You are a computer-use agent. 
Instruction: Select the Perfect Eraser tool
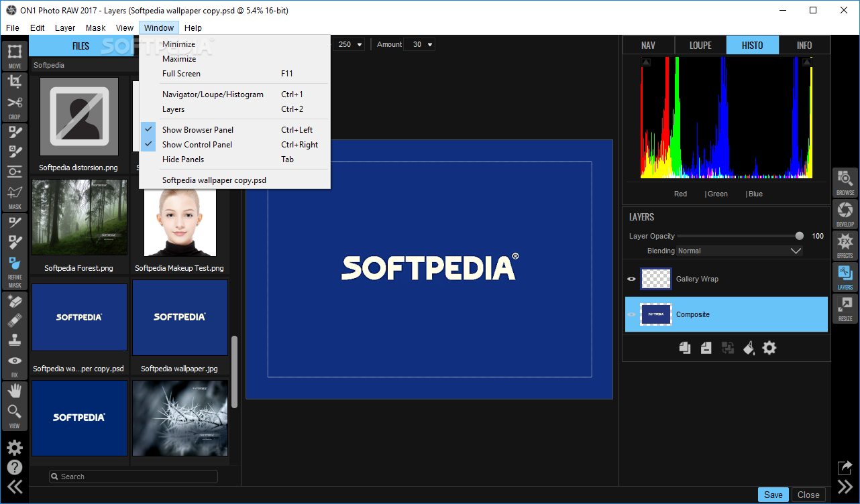15,302
